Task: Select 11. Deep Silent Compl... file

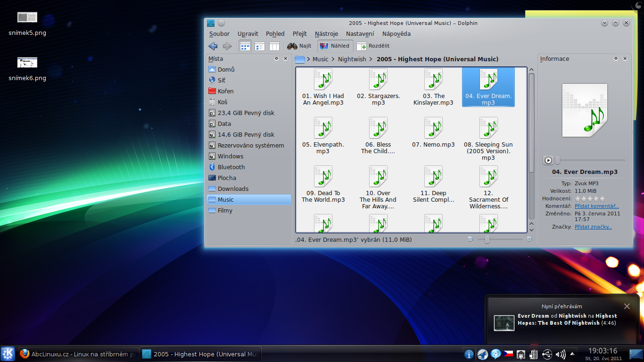Action: 433,185
